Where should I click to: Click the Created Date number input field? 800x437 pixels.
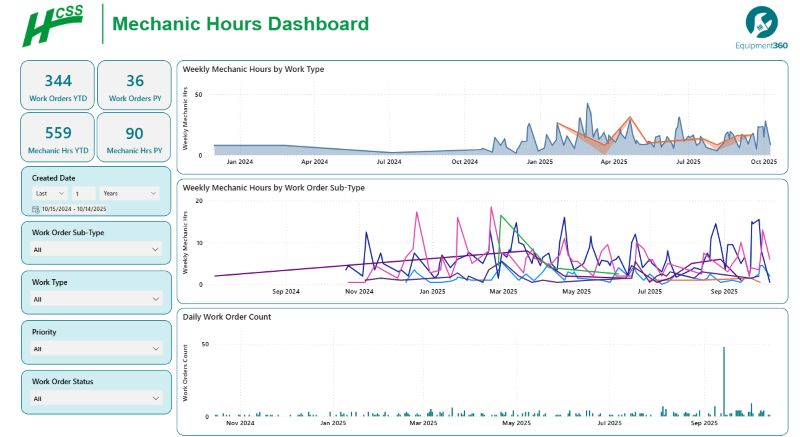coord(83,193)
